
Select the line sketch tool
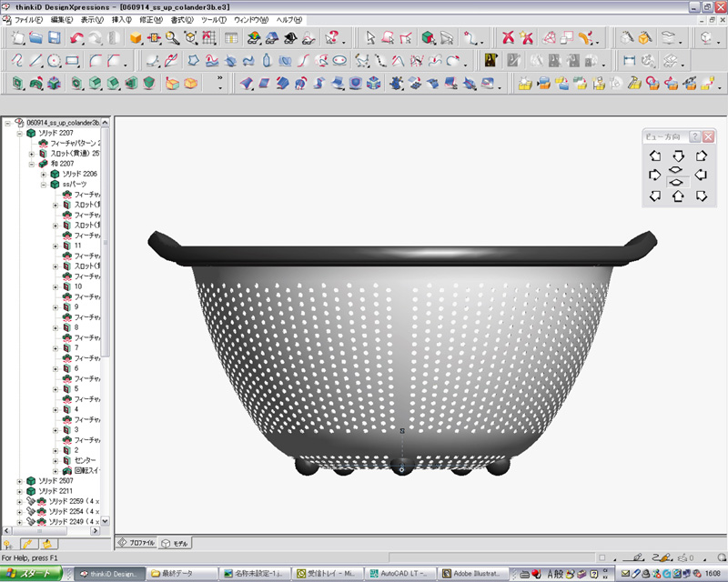35,61
